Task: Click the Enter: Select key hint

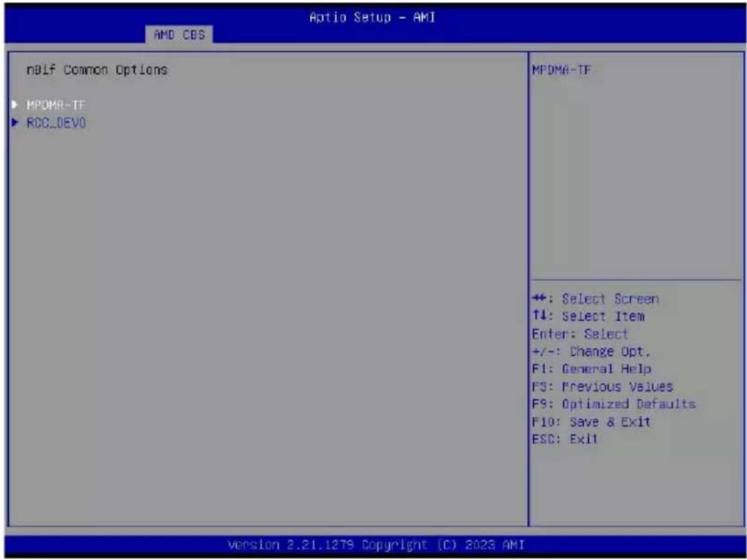Action: tap(580, 334)
